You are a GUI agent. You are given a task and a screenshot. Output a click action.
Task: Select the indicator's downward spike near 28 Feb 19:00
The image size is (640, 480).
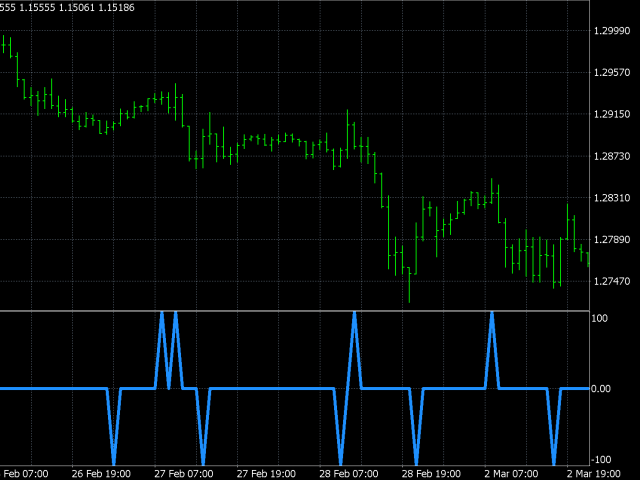click(x=416, y=427)
